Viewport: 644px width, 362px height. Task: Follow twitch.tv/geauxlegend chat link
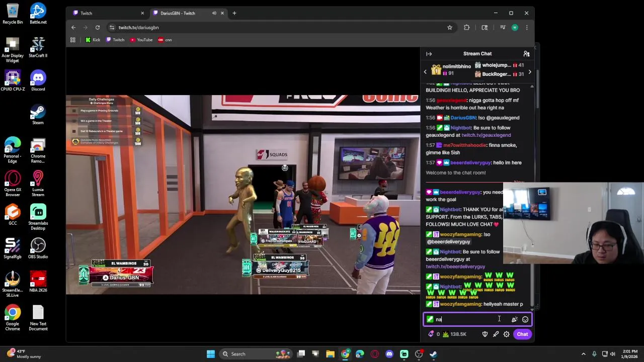[486, 135]
